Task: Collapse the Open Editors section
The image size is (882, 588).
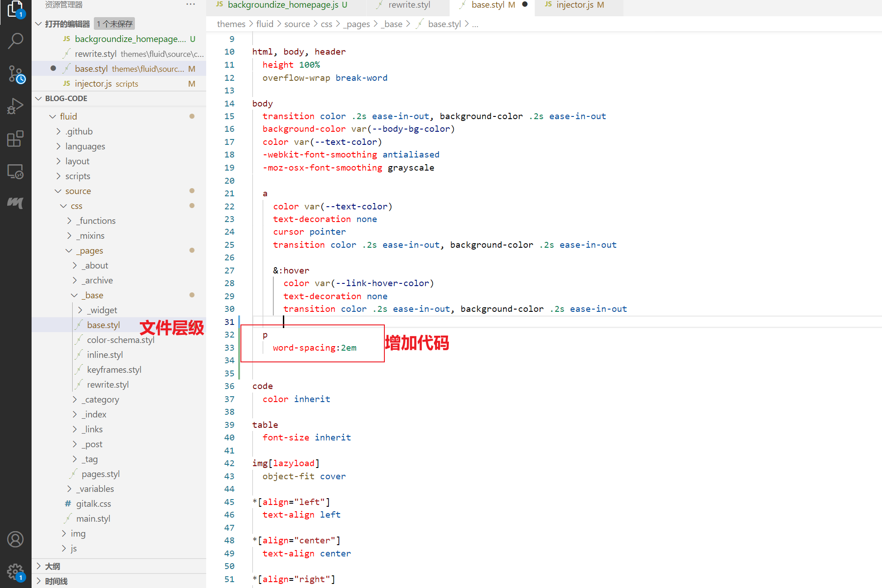Action: (x=39, y=24)
